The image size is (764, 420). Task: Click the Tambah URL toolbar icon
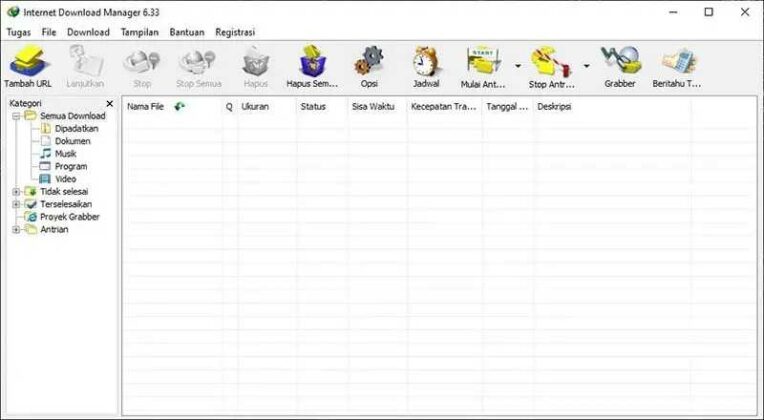(28, 66)
